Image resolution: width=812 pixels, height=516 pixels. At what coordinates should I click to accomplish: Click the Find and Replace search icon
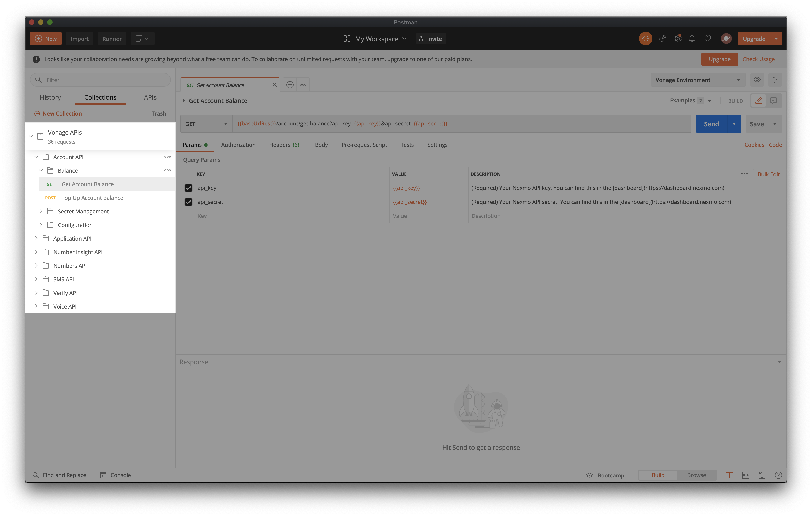36,475
